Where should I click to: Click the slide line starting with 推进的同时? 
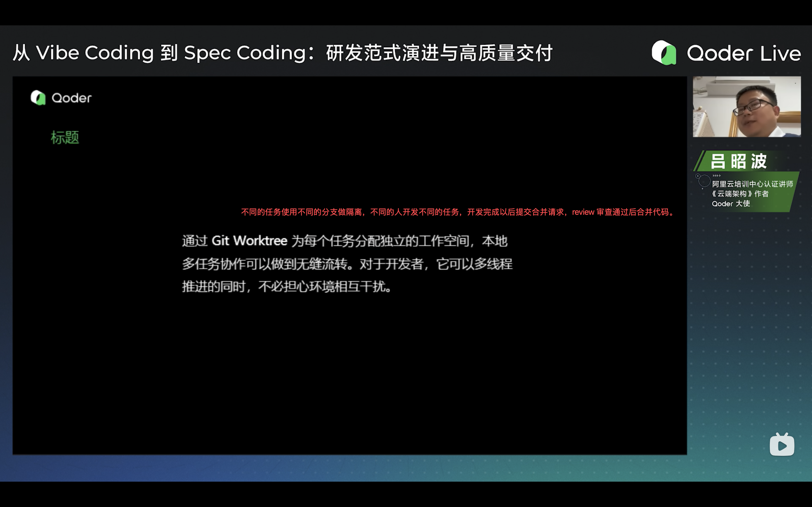(x=287, y=287)
